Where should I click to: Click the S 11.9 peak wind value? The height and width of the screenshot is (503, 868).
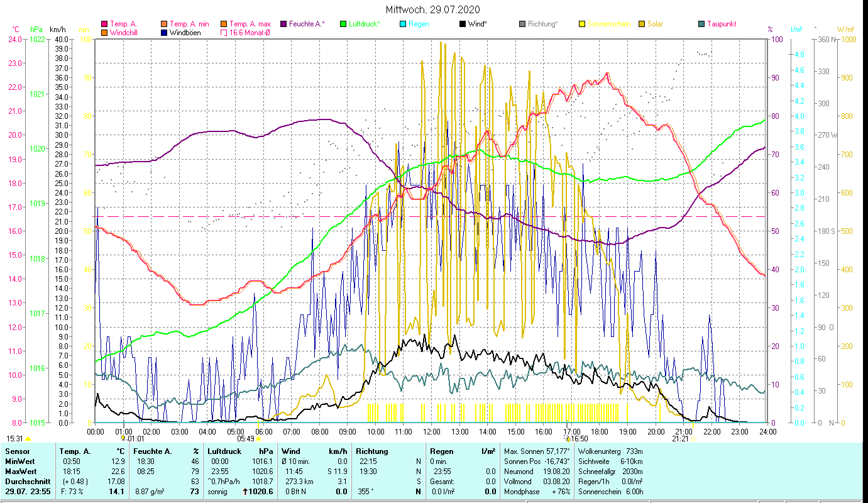pyautogui.click(x=336, y=471)
